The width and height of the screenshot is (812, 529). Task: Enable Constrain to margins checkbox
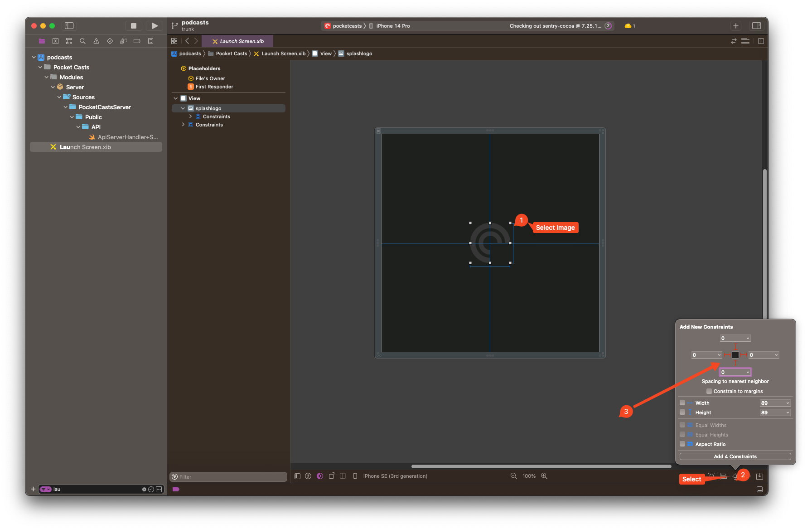(x=709, y=391)
